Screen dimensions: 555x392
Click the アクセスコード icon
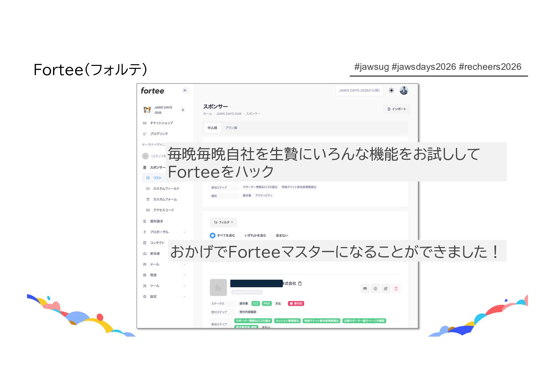tap(148, 210)
